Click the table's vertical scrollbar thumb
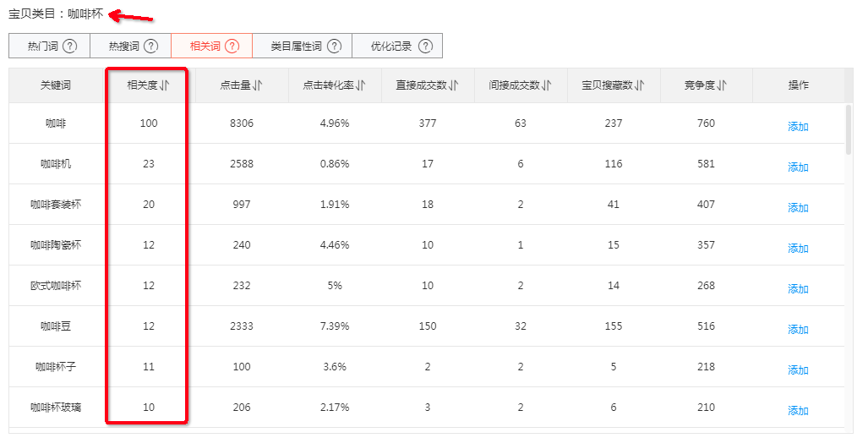The image size is (868, 438). click(849, 129)
